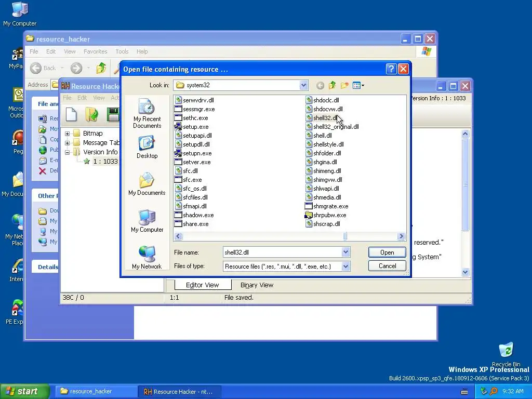Image resolution: width=532 pixels, height=399 pixels.
Task: Select shrpubw.exe file icon
Action: pyautogui.click(x=309, y=215)
